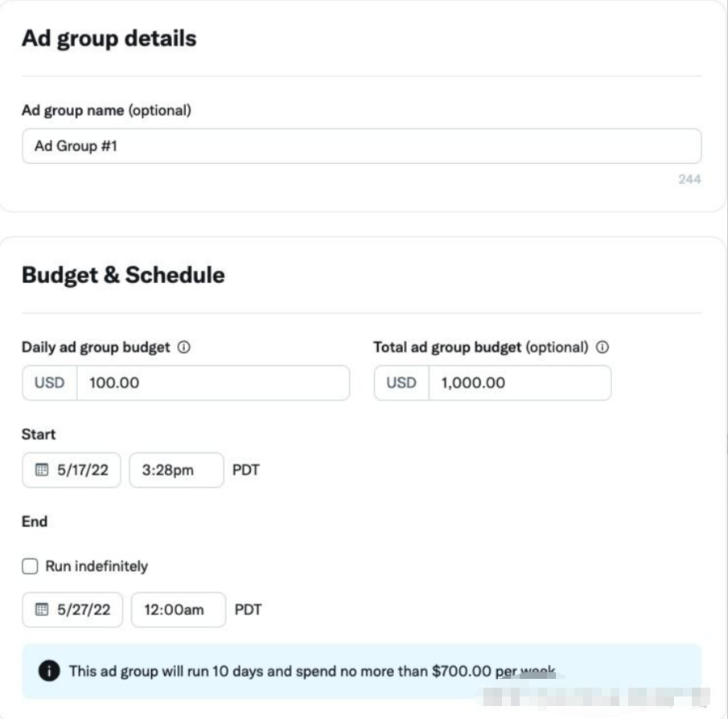
Task: Click the info icon in the blue notice banner
Action: (x=48, y=671)
